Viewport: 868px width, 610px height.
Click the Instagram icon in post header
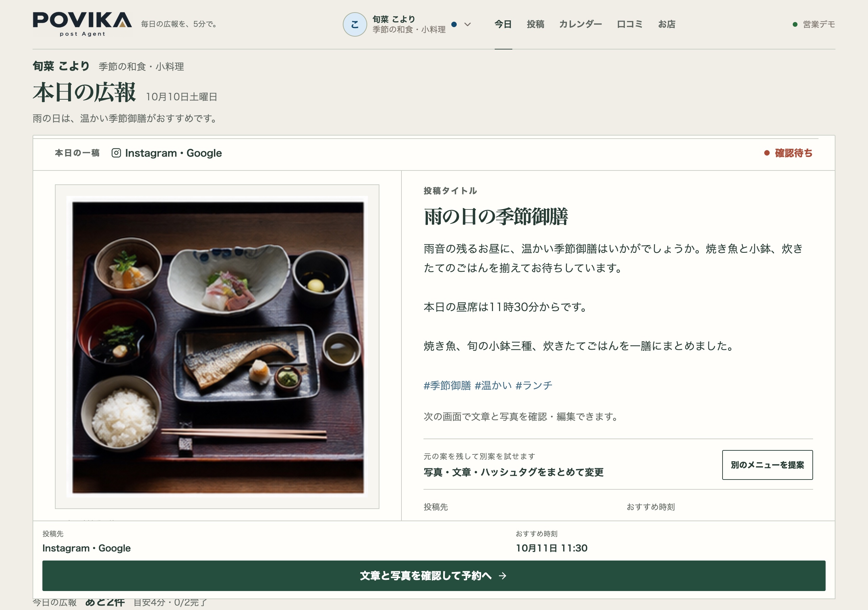pos(116,153)
